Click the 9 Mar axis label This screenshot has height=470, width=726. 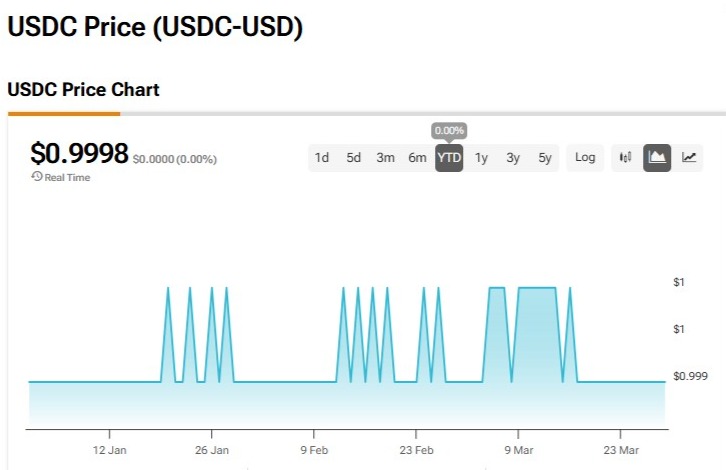tap(519, 450)
